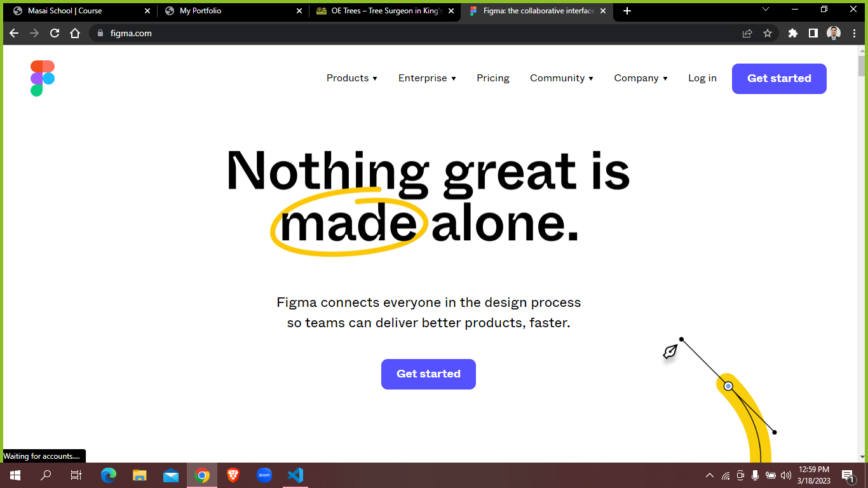Open the Pricing page link
868x488 pixels.
tap(493, 78)
